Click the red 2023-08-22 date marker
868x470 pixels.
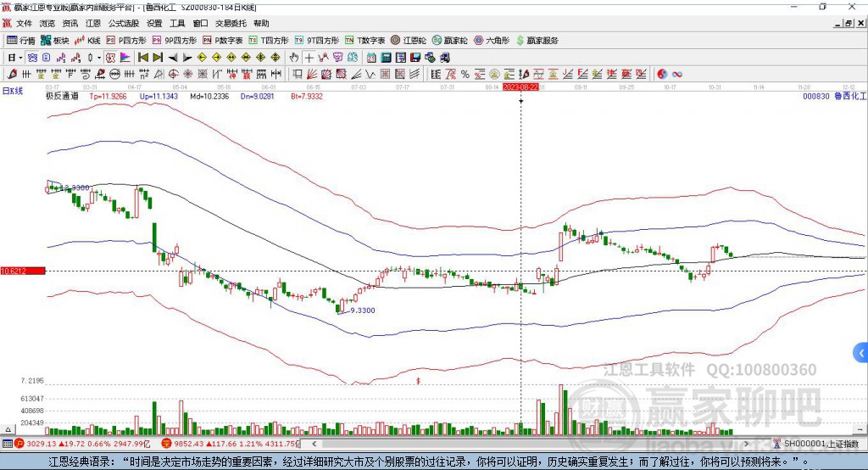tap(520, 87)
